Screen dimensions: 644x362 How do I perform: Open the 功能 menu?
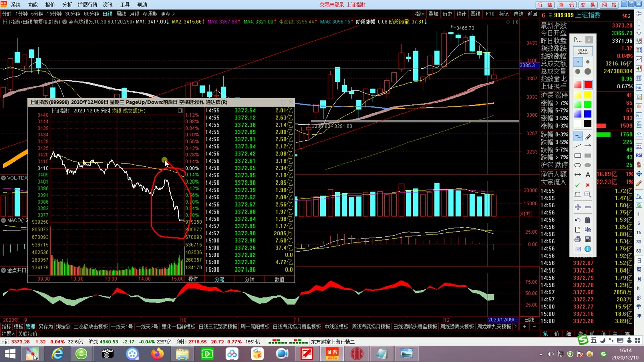pyautogui.click(x=33, y=5)
